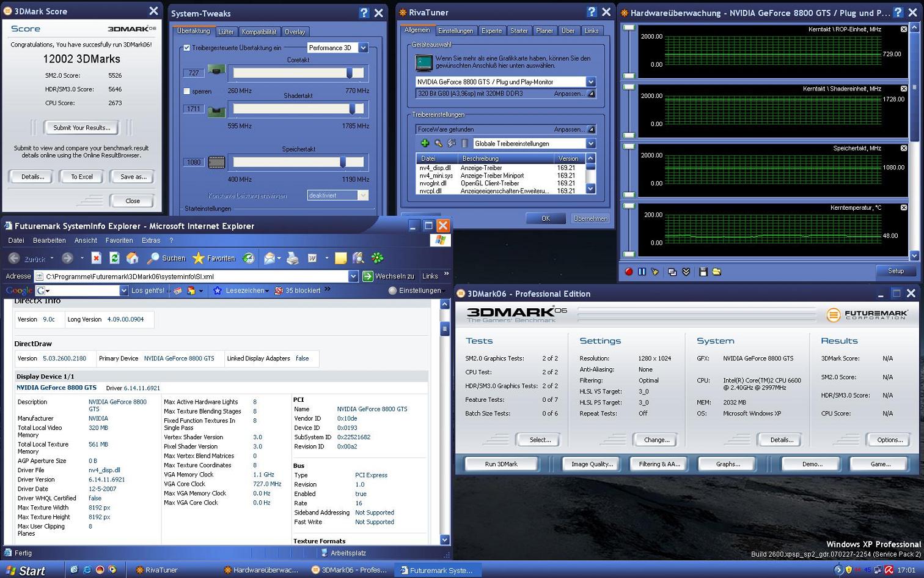Viewport: 924px width, 578px height.
Task: Click the Google toolbar search field
Action: click(81, 291)
